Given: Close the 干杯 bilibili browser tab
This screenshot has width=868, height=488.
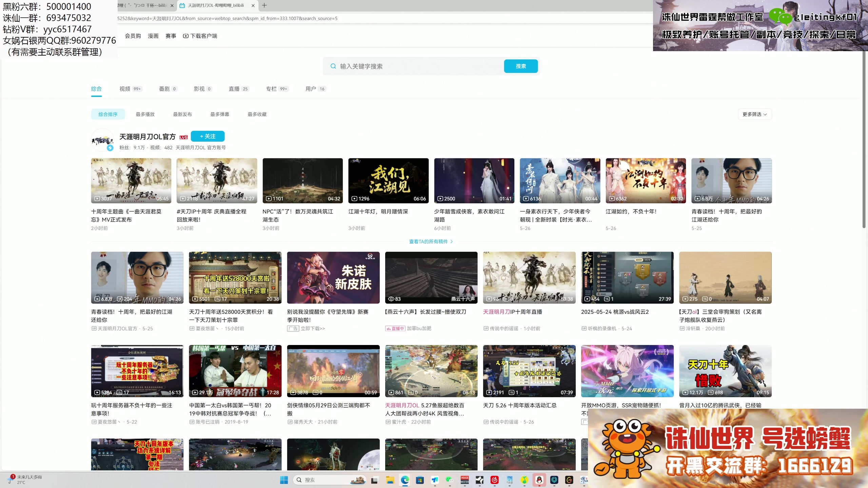Looking at the screenshot, I should click(172, 5).
